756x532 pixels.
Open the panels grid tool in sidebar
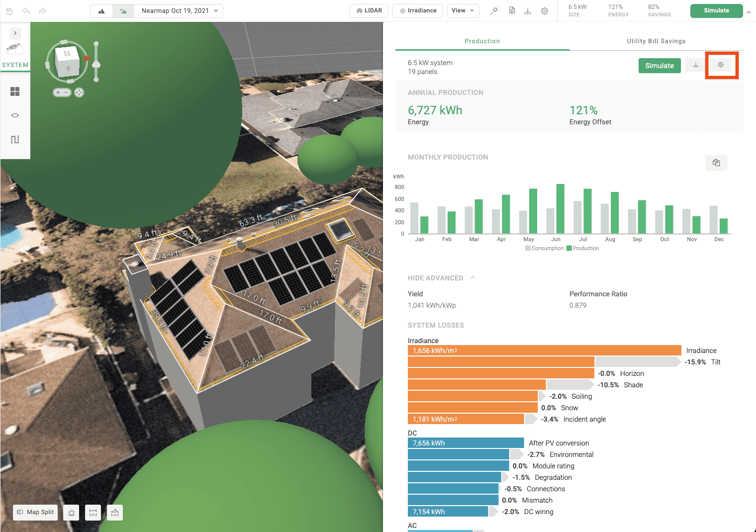[x=15, y=91]
